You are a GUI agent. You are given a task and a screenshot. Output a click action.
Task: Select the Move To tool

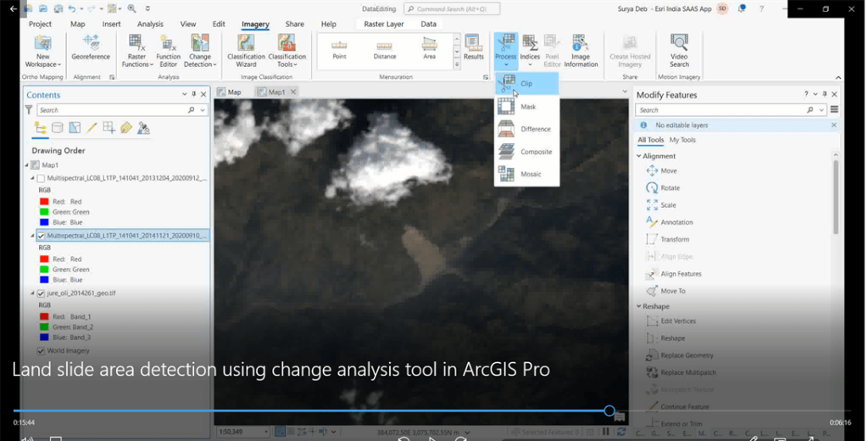click(x=665, y=291)
